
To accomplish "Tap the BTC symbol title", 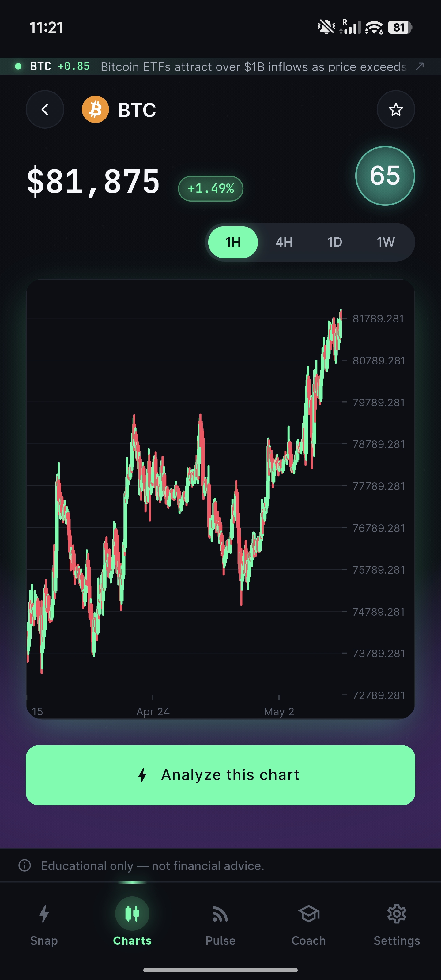I will (x=137, y=110).
